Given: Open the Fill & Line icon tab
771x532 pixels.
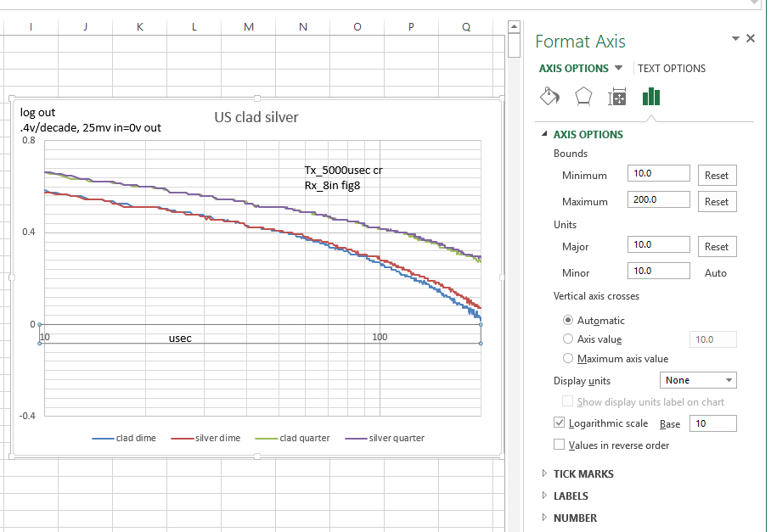Looking at the screenshot, I should [x=549, y=97].
